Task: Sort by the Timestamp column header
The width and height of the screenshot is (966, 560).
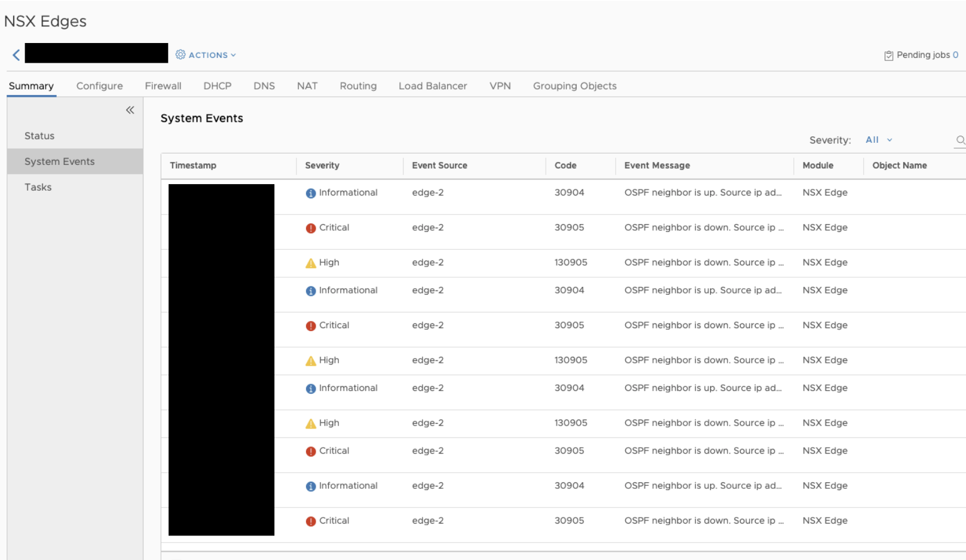Action: tap(193, 166)
